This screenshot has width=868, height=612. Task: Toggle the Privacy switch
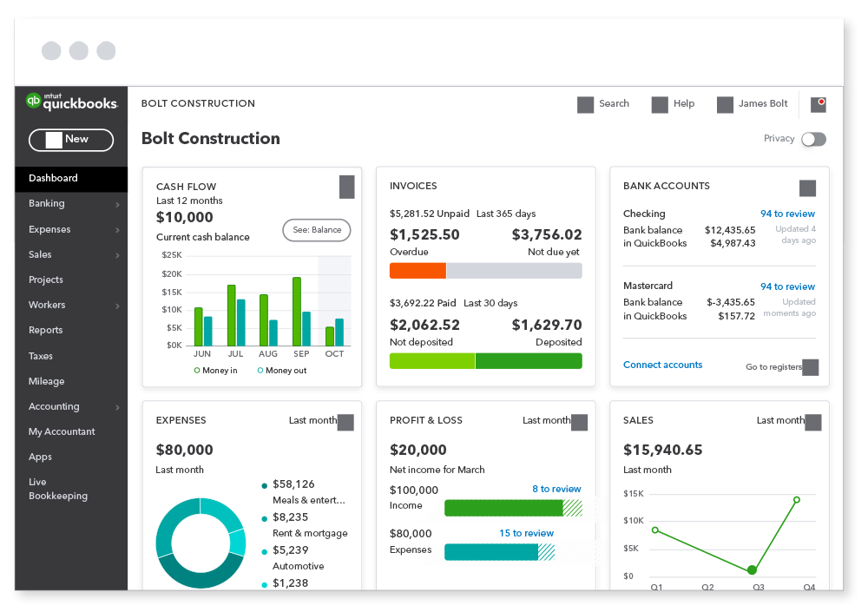coord(813,139)
